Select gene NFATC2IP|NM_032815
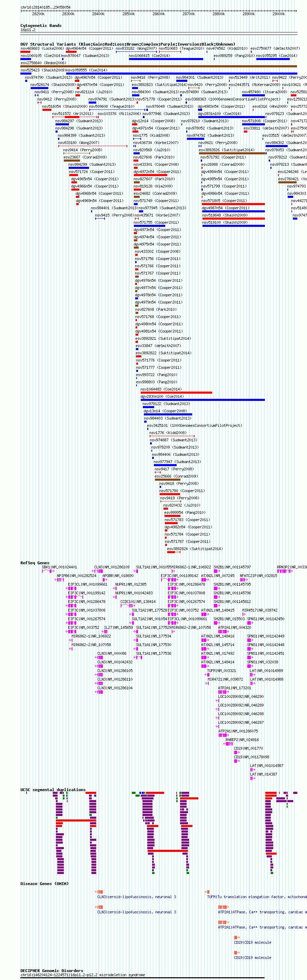Viewport: 307px width, 980px height. click(258, 576)
